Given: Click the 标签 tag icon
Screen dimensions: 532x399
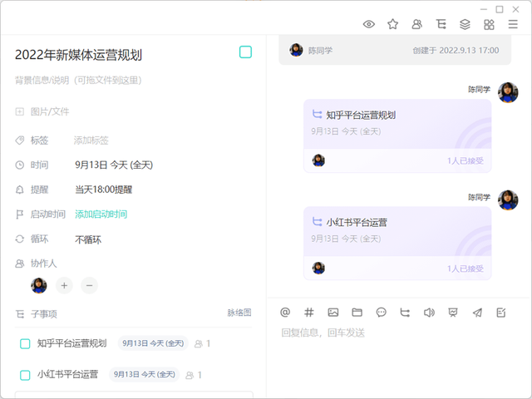Looking at the screenshot, I should pos(20,140).
